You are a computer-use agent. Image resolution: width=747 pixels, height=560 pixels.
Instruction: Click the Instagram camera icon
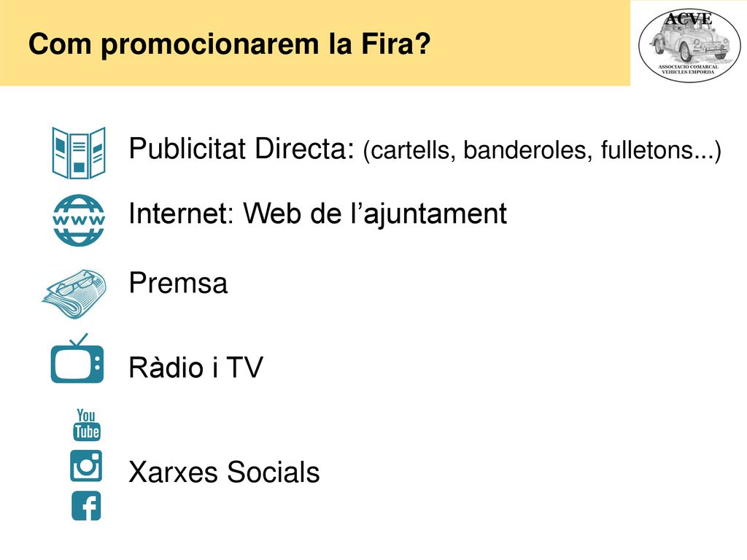pos(86,466)
